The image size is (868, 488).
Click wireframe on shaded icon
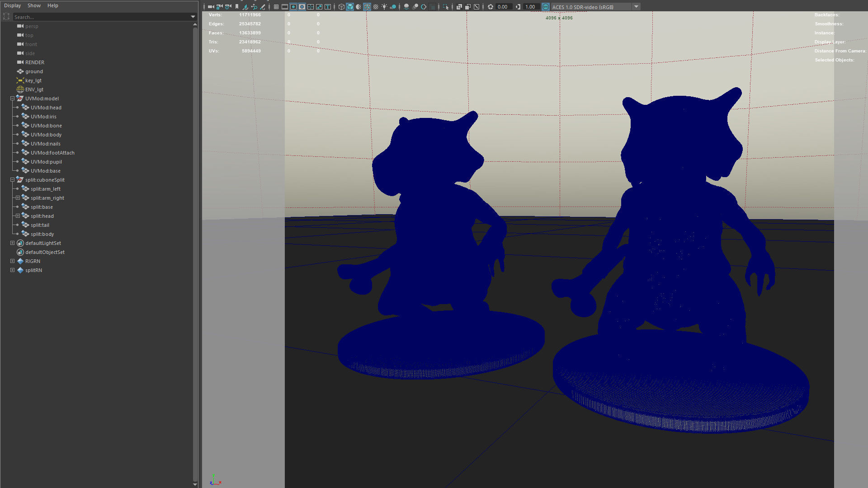(367, 7)
